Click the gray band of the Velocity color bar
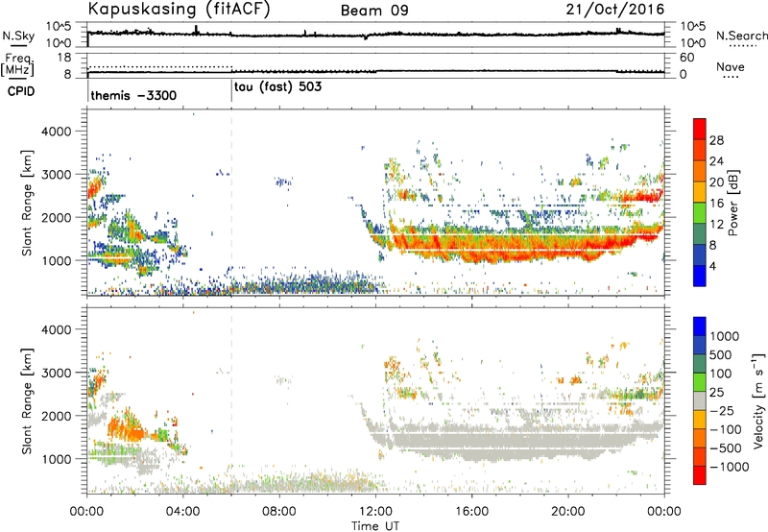Viewport: 768px width, 532px height. pos(700,400)
